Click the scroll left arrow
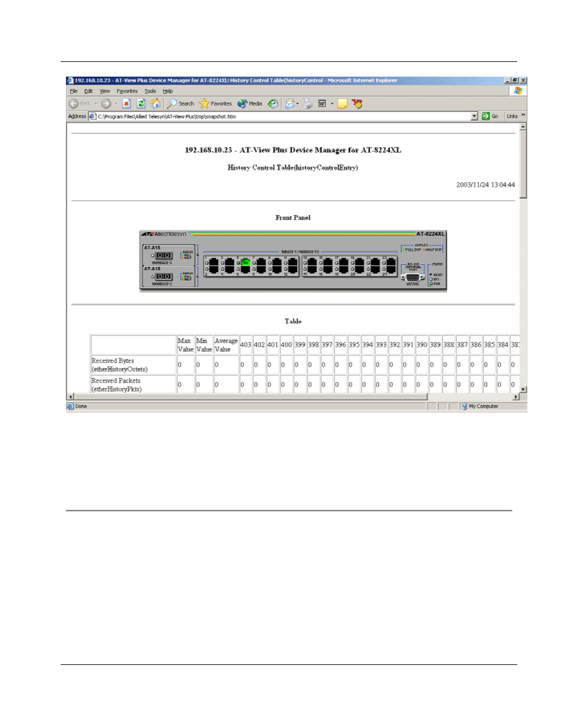The width and height of the screenshot is (562, 728). pos(71,397)
